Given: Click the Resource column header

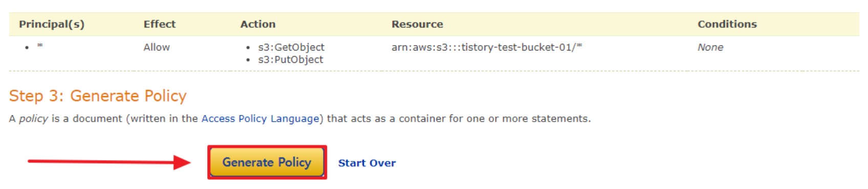Looking at the screenshot, I should pyautogui.click(x=417, y=24).
